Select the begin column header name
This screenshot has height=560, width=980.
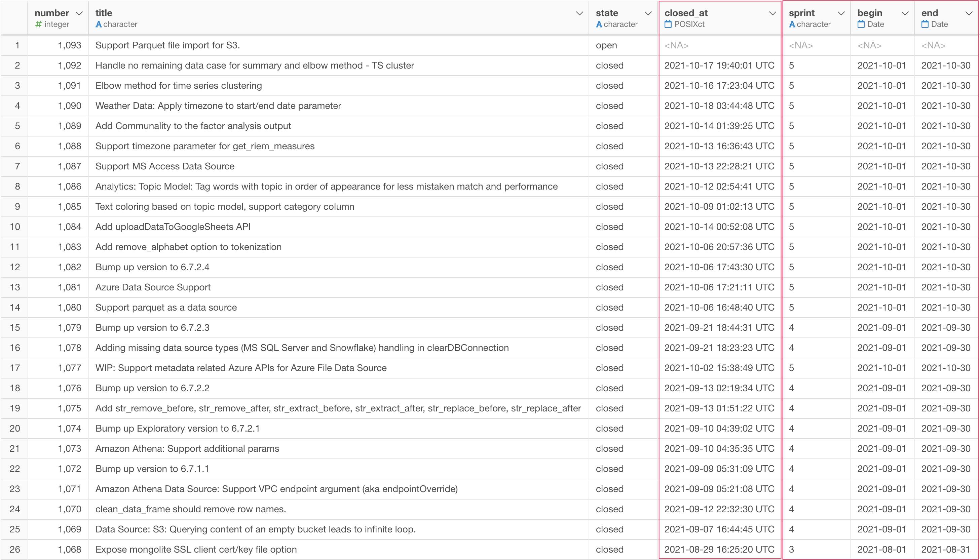[x=870, y=13]
